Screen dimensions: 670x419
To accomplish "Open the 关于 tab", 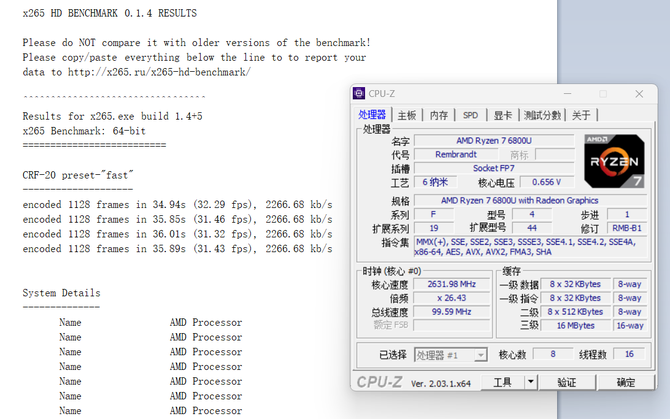I will 581,115.
